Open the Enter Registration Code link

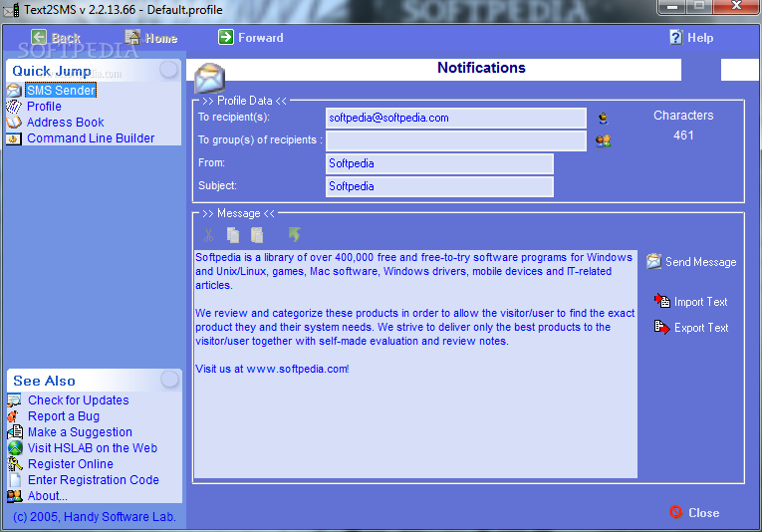[x=94, y=480]
